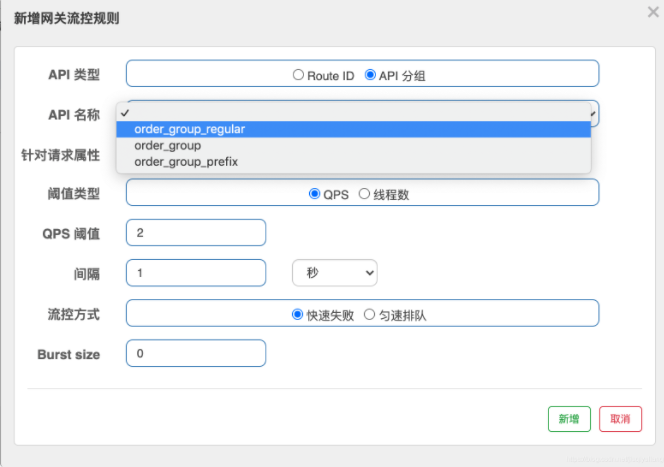Select 匀速排队 flow control mode
Image resolution: width=664 pixels, height=467 pixels.
point(369,314)
